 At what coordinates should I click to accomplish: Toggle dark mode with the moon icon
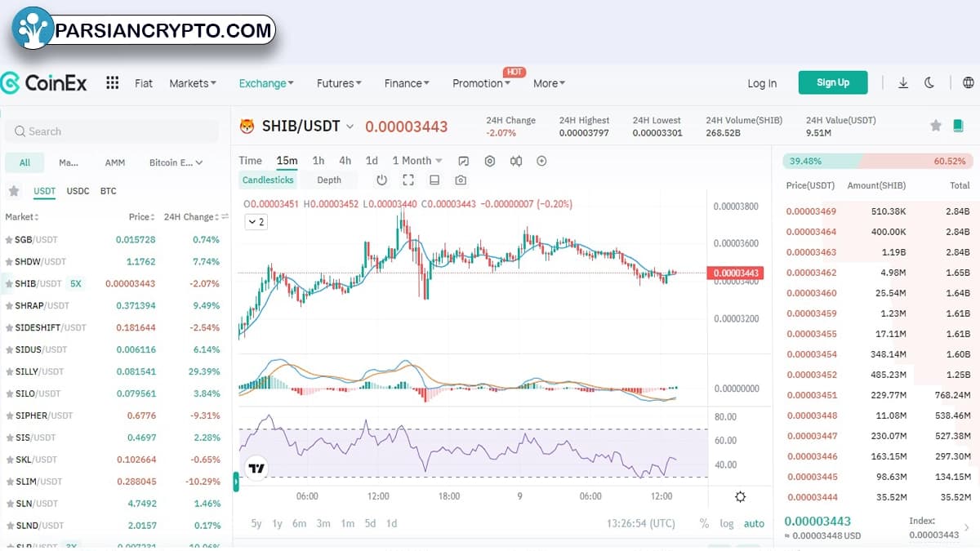(x=929, y=83)
